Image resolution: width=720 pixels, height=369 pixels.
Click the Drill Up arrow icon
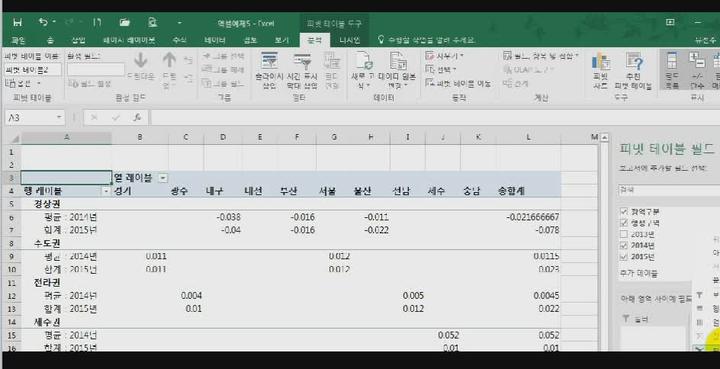coord(169,61)
